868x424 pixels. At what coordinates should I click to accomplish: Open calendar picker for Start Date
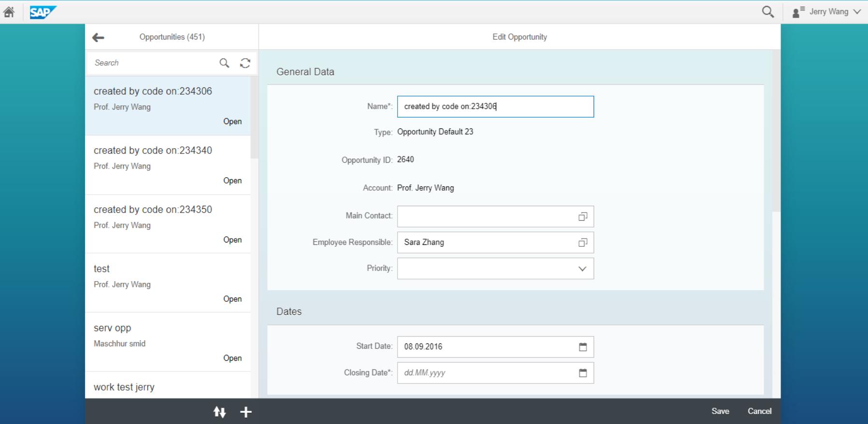pyautogui.click(x=583, y=347)
